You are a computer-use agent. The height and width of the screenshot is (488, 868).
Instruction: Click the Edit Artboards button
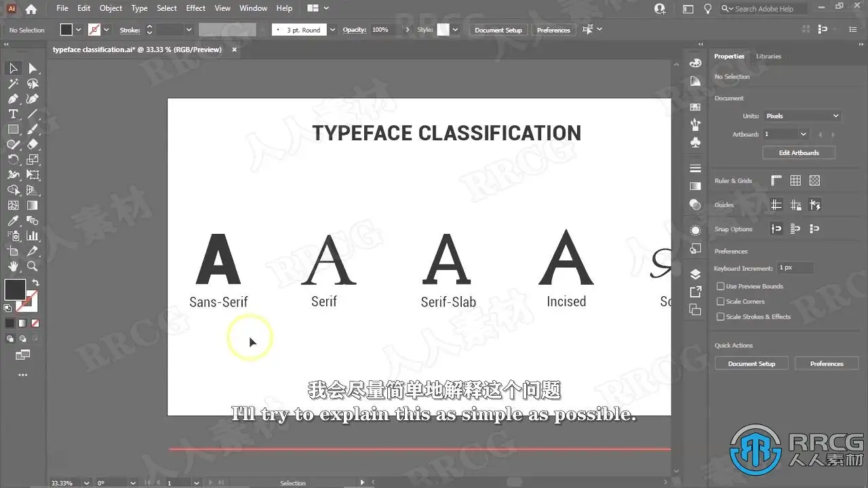click(x=799, y=152)
